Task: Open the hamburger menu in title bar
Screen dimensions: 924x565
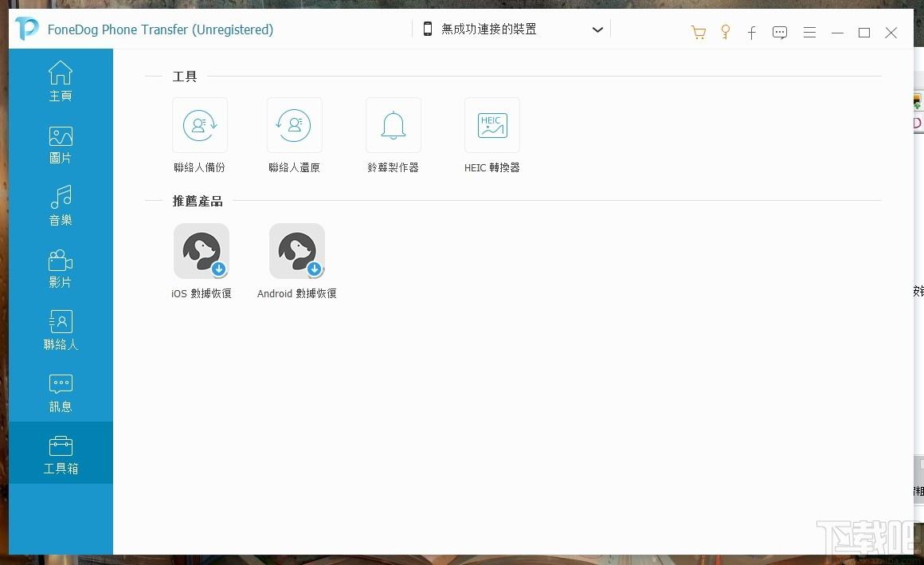Action: click(809, 33)
